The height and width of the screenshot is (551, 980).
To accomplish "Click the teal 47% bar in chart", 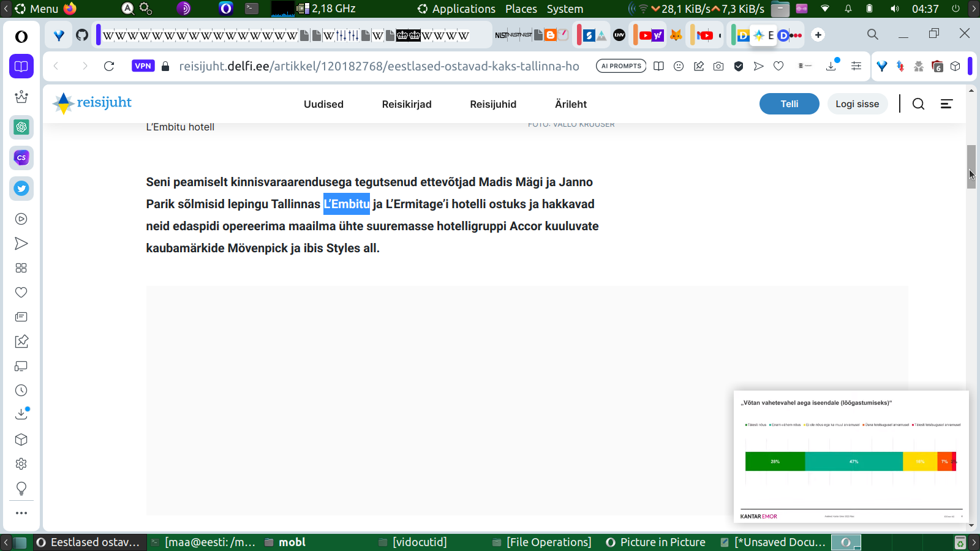I will click(854, 462).
